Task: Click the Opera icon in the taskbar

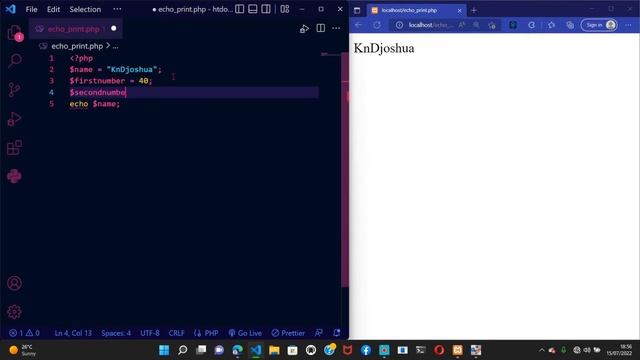Action: pyautogui.click(x=439, y=350)
